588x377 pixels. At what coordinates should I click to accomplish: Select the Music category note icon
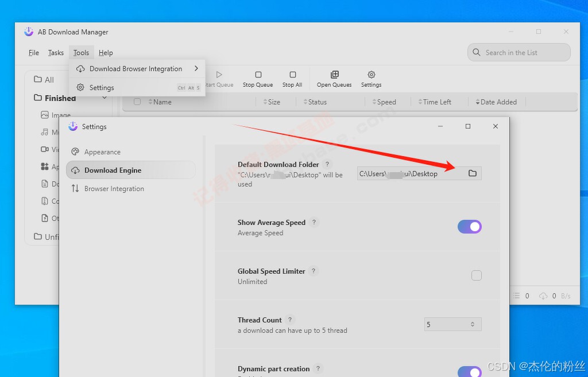click(x=45, y=132)
